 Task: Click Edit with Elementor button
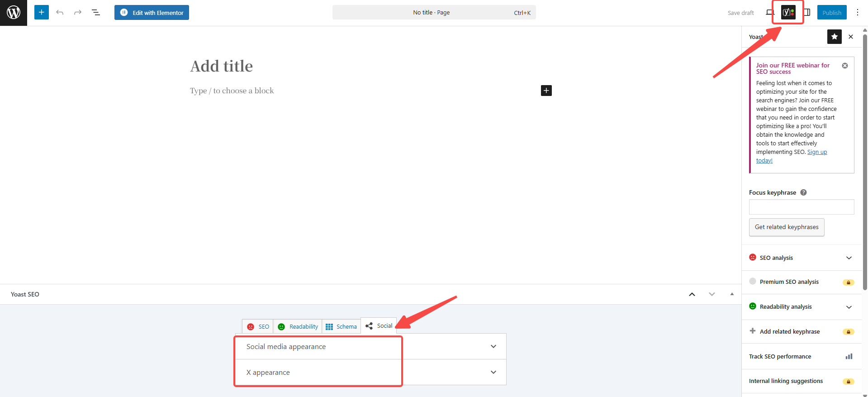tap(152, 13)
